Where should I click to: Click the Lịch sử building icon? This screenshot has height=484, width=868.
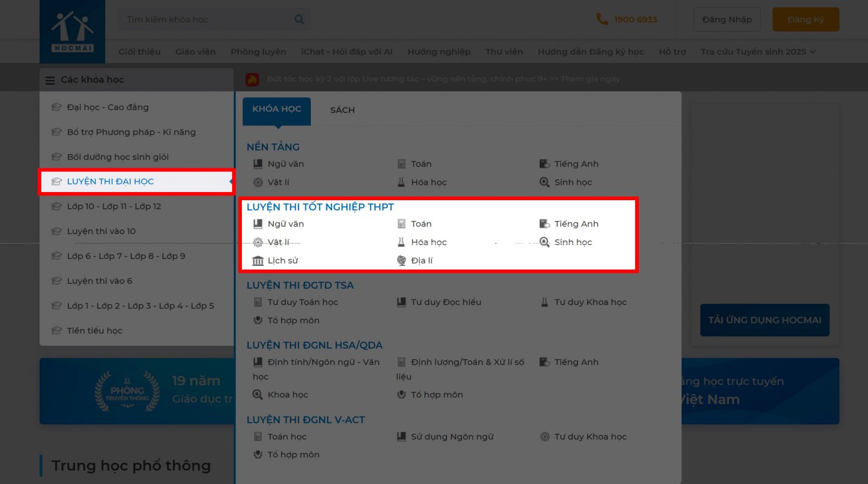pyautogui.click(x=258, y=260)
